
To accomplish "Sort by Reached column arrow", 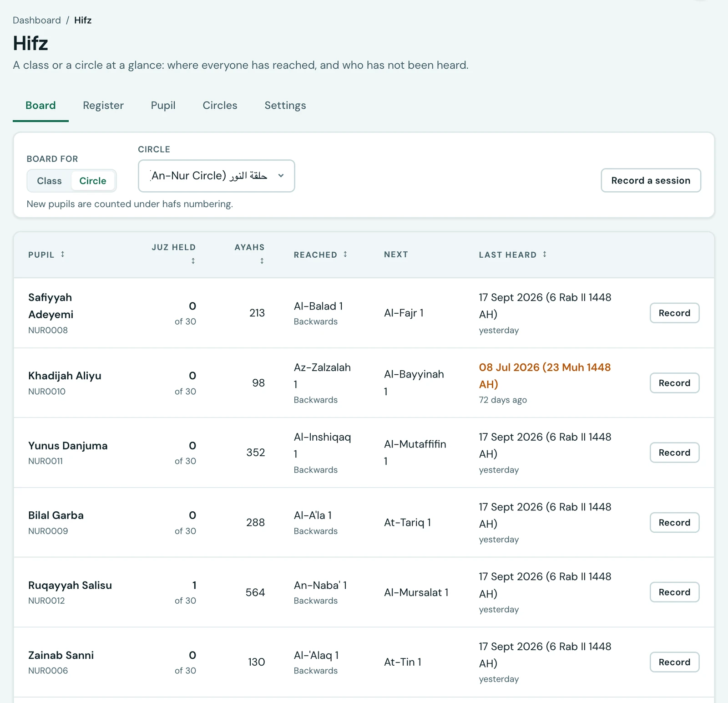I will pos(345,254).
